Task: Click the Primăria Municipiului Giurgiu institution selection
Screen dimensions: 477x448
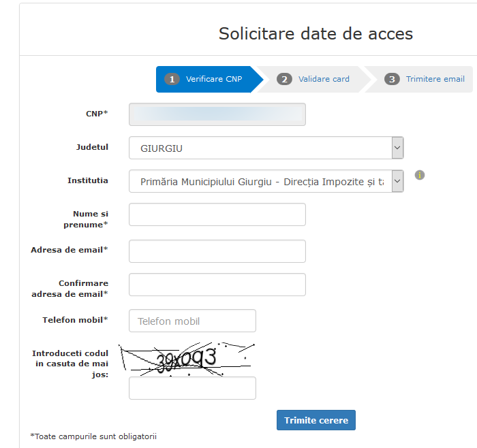Action: pos(259,181)
